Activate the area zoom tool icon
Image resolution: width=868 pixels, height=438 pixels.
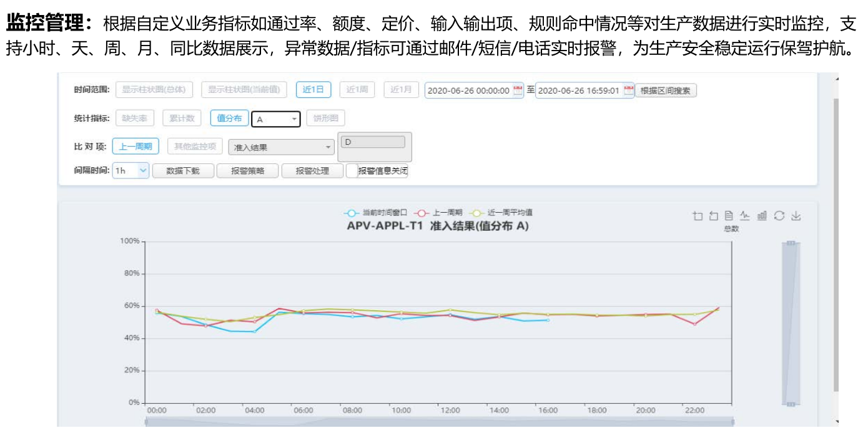[x=698, y=216]
